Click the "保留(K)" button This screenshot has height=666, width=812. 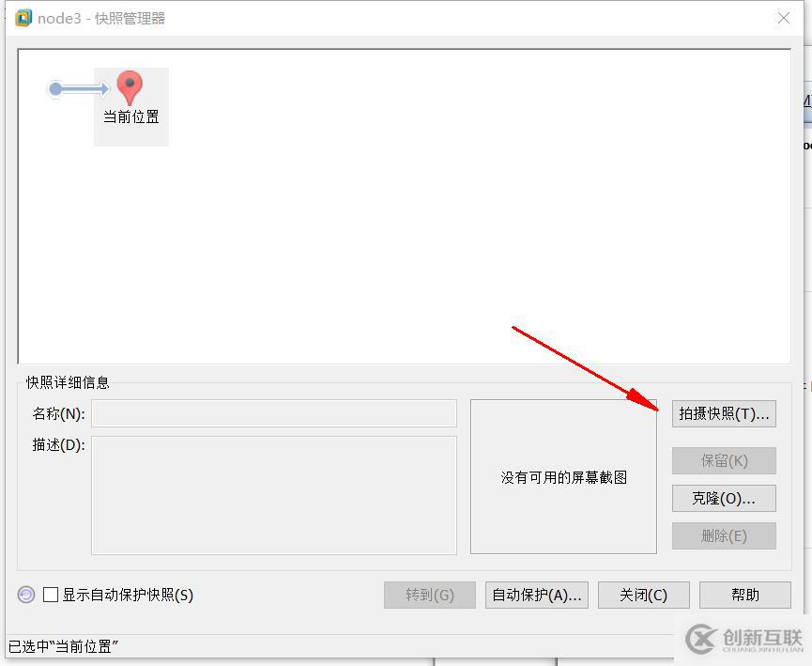(723, 460)
